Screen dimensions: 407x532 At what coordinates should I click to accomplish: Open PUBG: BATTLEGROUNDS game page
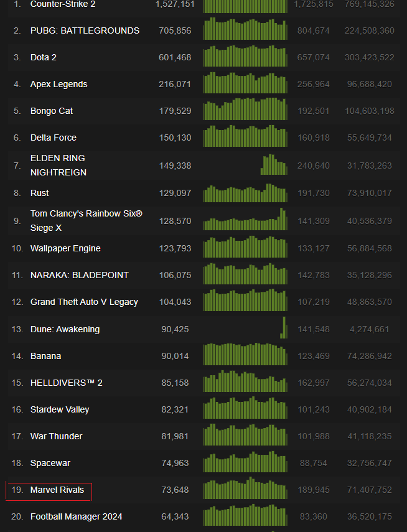tap(85, 30)
